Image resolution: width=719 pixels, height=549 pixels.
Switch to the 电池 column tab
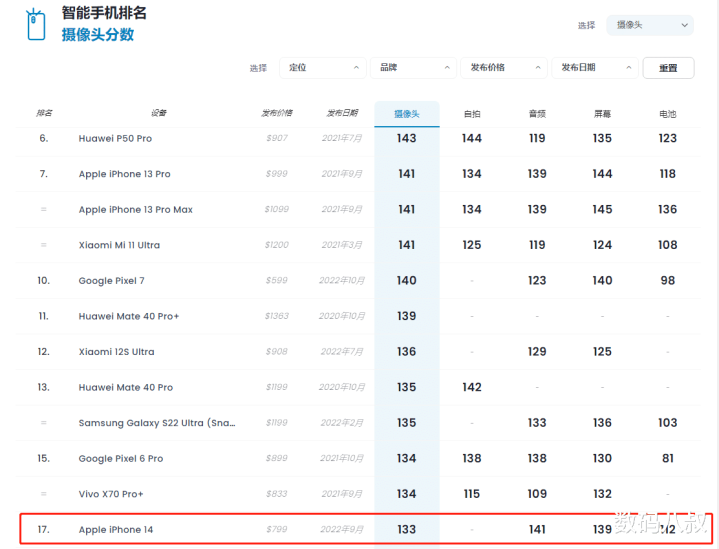668,114
